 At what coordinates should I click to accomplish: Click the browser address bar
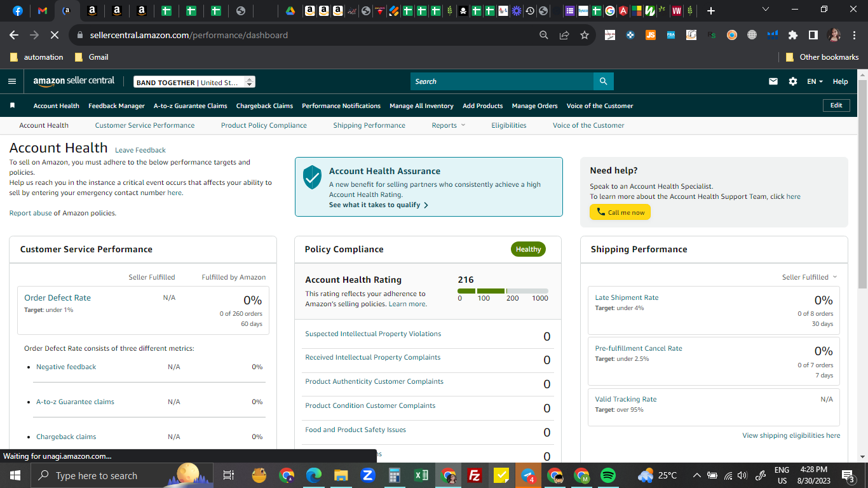click(305, 35)
